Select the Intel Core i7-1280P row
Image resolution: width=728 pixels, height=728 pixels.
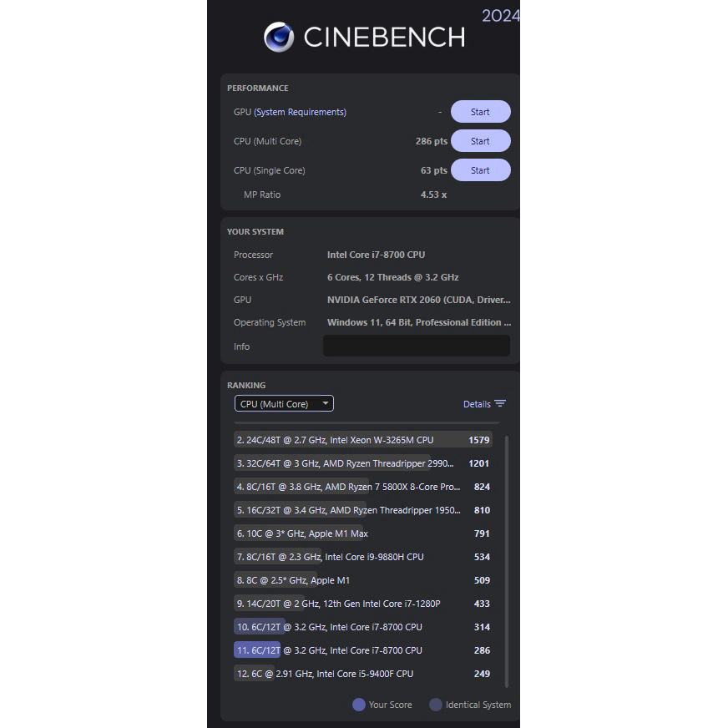coord(363,604)
